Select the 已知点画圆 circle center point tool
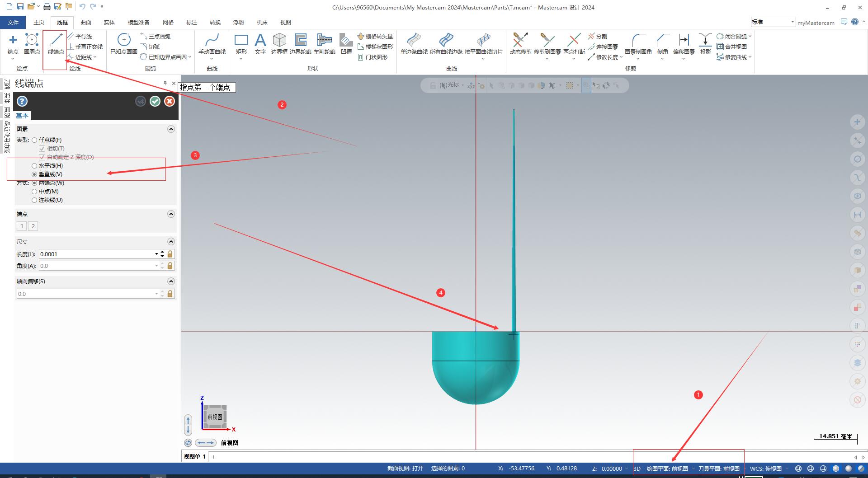This screenshot has width=868, height=478. (x=123, y=44)
